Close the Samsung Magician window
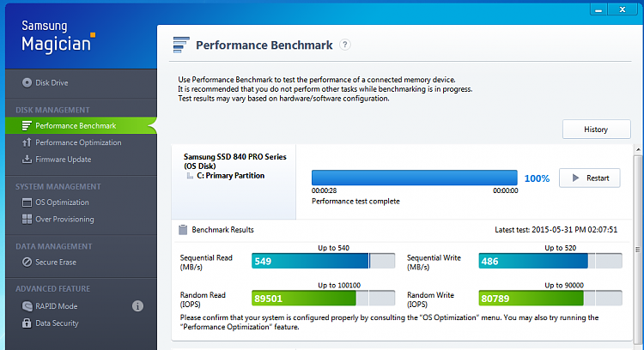The width and height of the screenshot is (644, 350). click(x=623, y=9)
